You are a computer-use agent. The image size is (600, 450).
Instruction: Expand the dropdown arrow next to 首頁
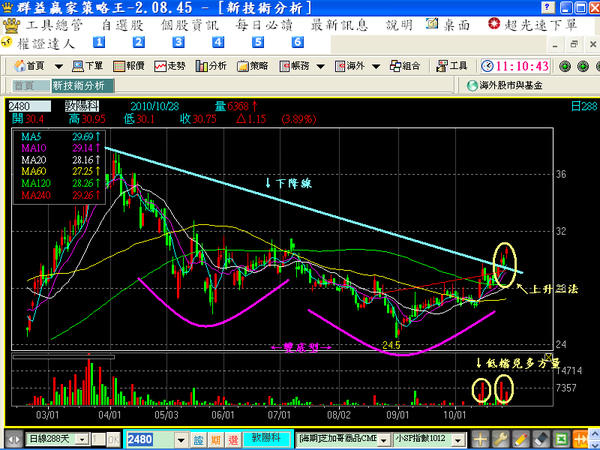(59, 67)
